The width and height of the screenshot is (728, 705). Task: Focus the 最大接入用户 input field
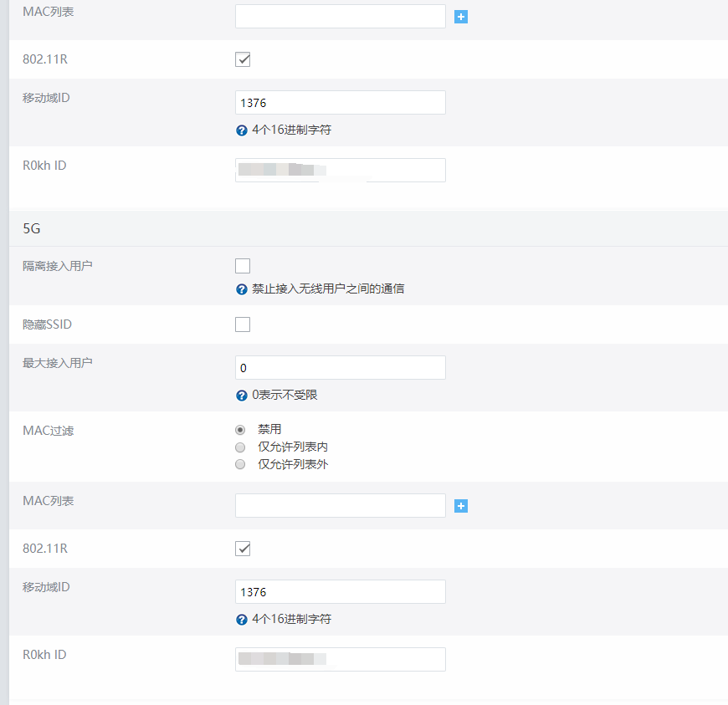[340, 368]
